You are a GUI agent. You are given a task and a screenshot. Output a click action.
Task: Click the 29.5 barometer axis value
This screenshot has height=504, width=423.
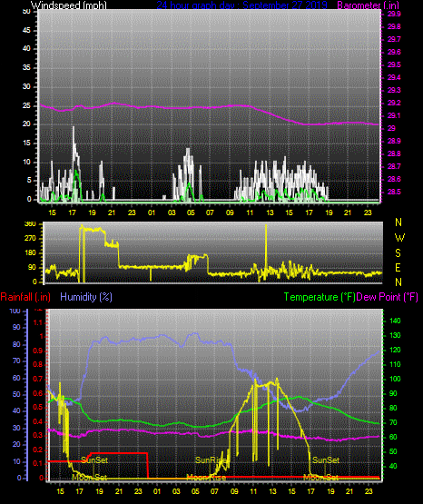[394, 64]
